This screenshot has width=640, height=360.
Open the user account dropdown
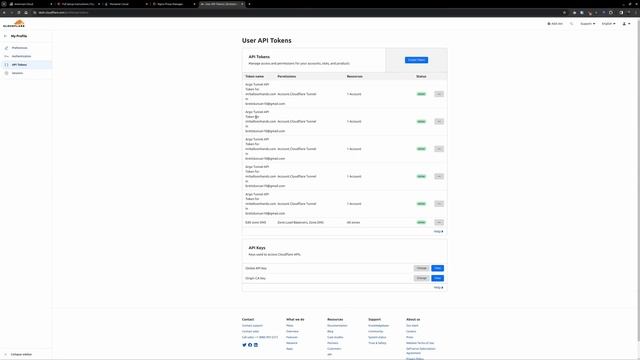pyautogui.click(x=626, y=24)
